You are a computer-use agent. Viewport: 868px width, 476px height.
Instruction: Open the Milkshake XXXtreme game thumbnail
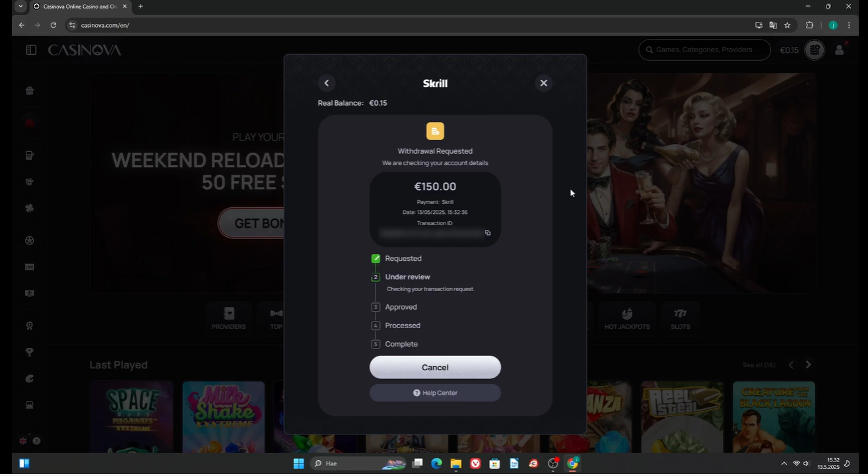(x=223, y=417)
